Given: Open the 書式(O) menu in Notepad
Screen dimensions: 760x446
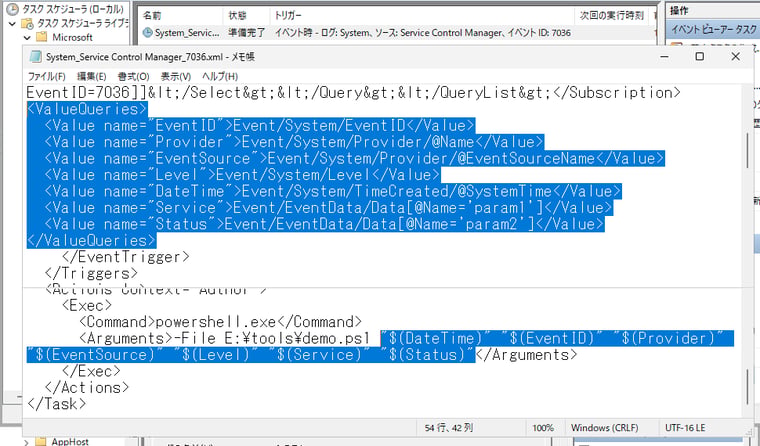Looking at the screenshot, I should tap(133, 77).
